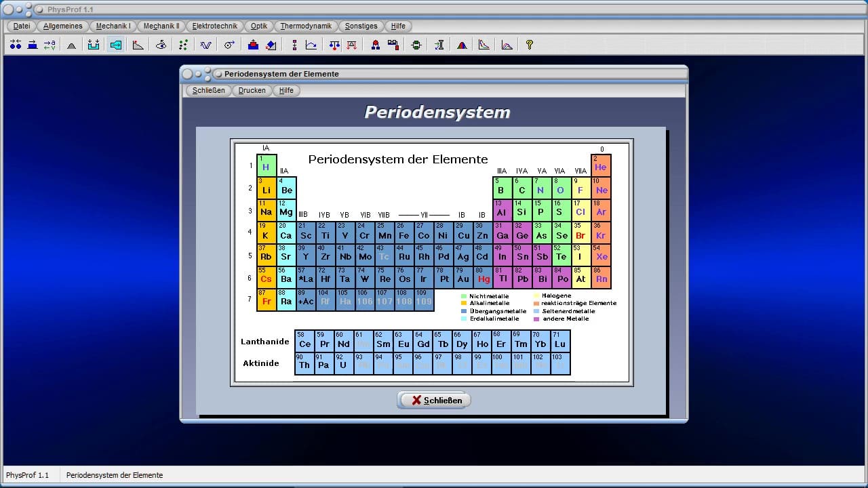This screenshot has width=868, height=488.
Task: Open the Thermodynamik menu
Action: [306, 26]
